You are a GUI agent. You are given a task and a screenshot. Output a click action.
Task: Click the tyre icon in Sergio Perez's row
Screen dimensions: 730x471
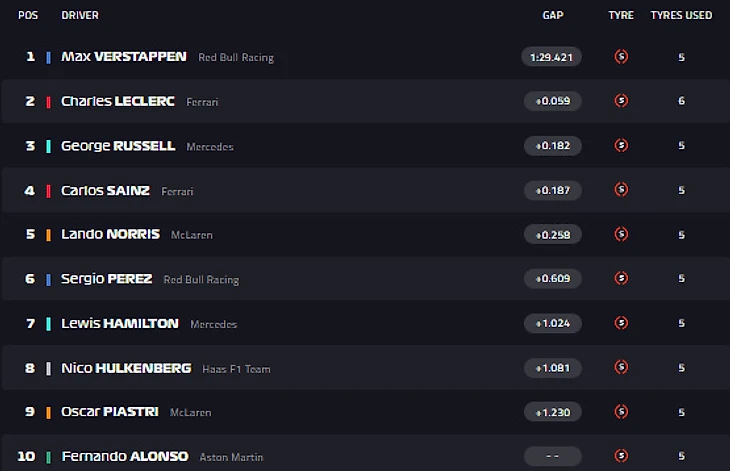[x=621, y=279]
